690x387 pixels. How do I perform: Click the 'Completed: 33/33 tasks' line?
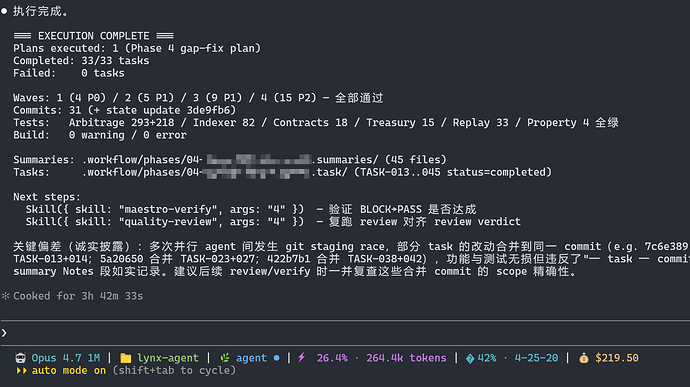(81, 60)
